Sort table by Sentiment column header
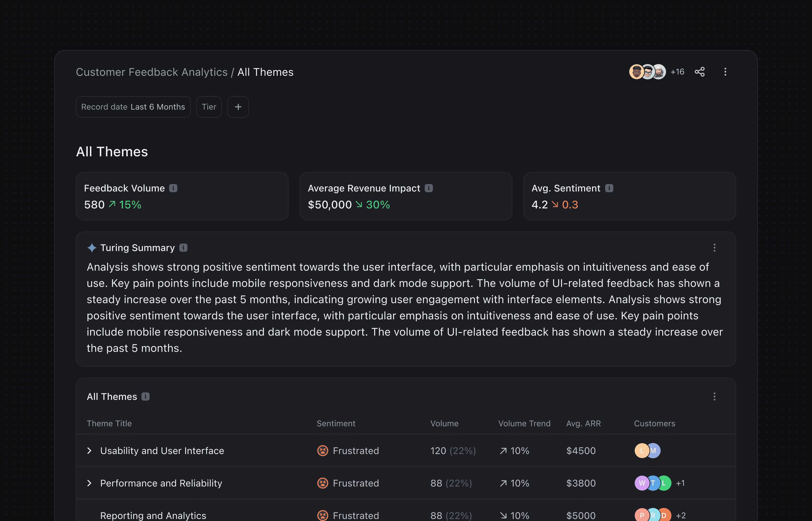 coord(336,424)
